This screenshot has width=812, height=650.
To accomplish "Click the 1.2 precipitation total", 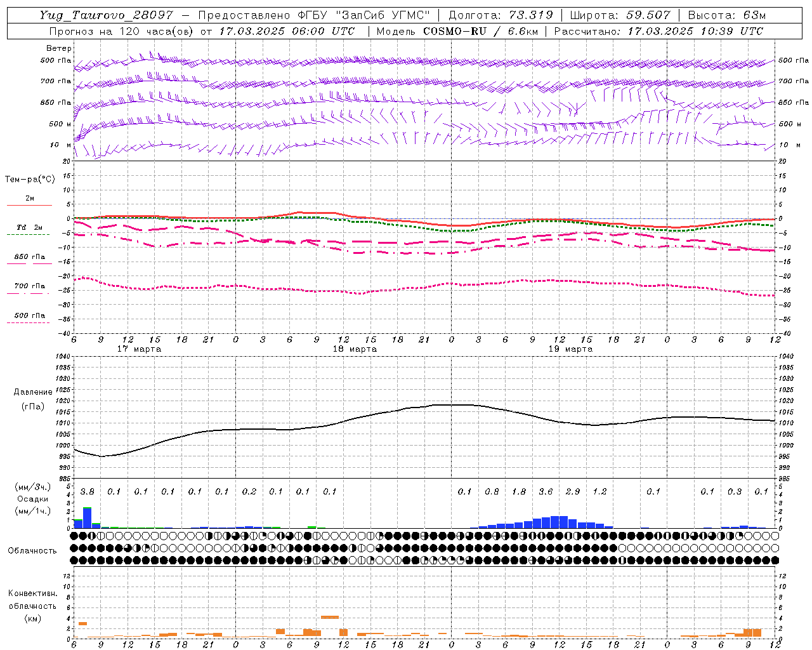I will pos(599,491).
